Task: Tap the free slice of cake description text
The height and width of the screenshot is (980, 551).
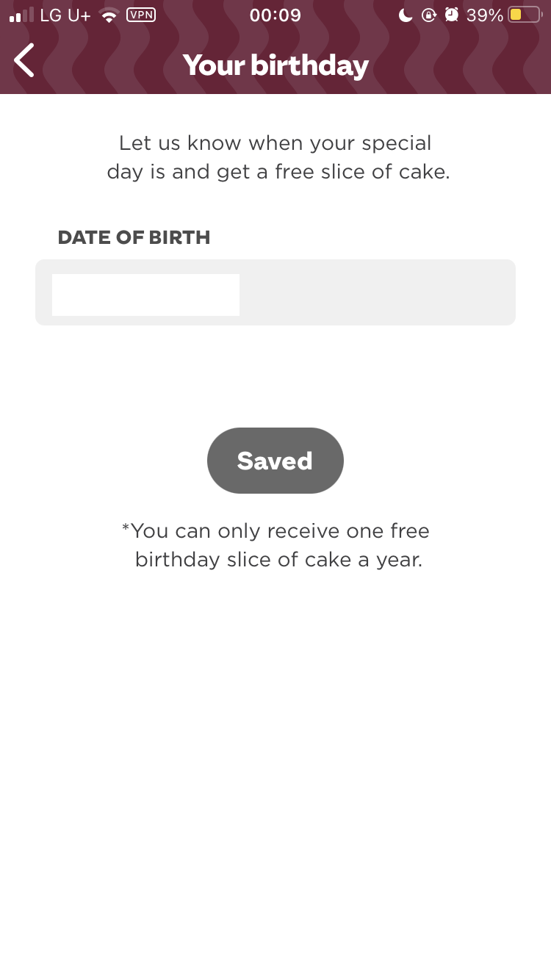Action: pyautogui.click(x=278, y=157)
